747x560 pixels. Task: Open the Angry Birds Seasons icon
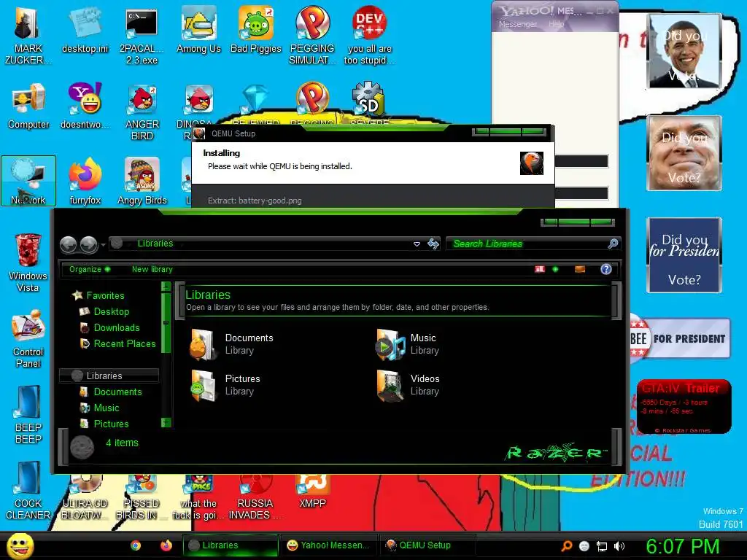point(142,181)
